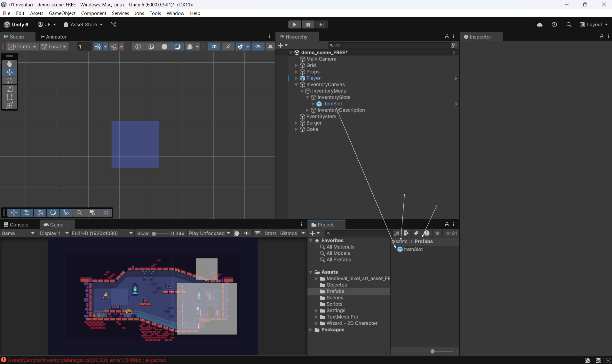
Task: Select the Hand view tool
Action: 10,64
